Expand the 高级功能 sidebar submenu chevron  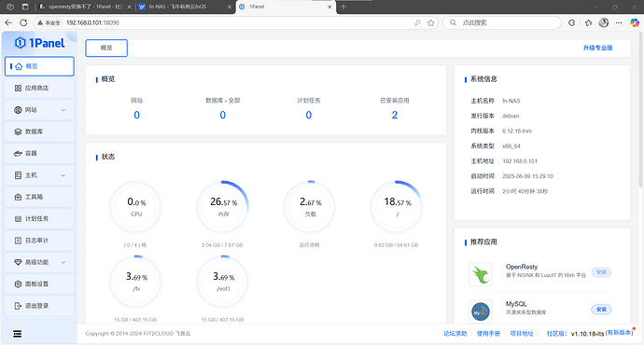click(x=63, y=262)
